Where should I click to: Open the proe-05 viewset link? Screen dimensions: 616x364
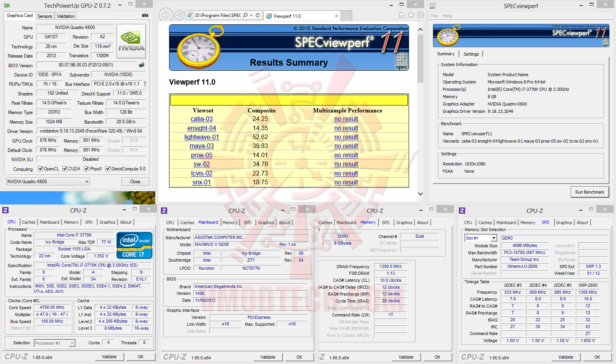click(202, 155)
